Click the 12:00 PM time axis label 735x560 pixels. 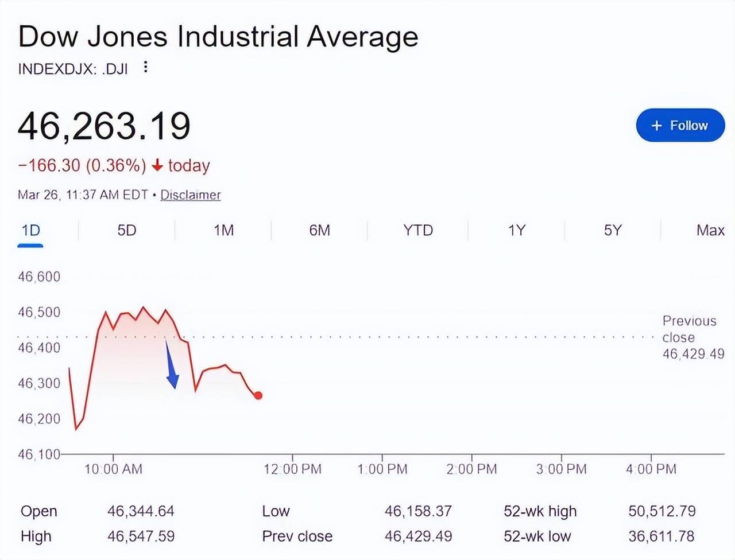click(x=292, y=469)
